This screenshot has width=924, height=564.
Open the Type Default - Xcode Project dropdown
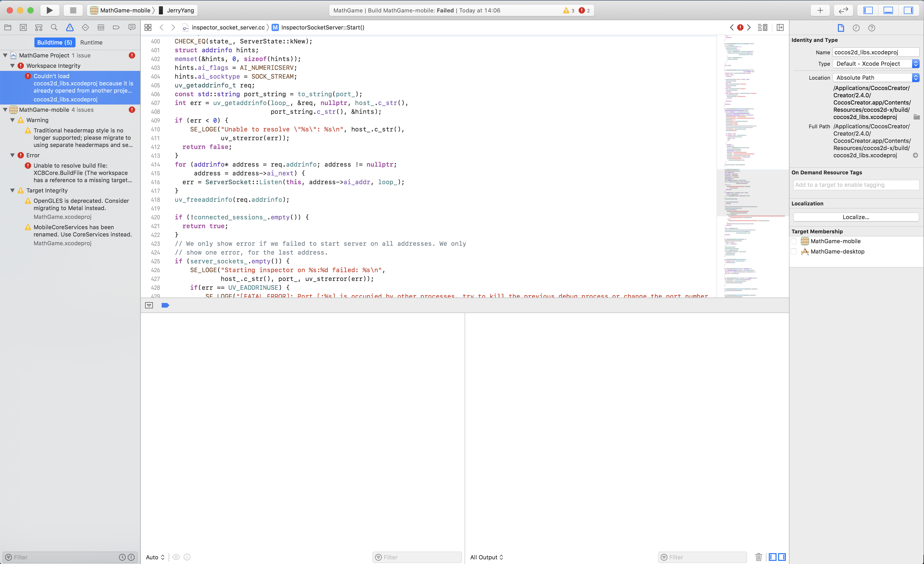point(876,64)
